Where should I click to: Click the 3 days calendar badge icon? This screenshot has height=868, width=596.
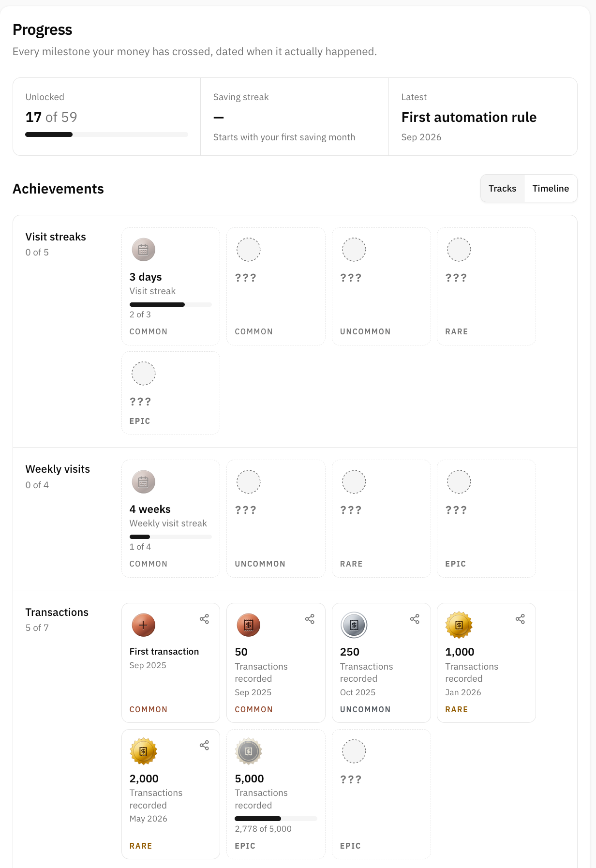pyautogui.click(x=143, y=250)
